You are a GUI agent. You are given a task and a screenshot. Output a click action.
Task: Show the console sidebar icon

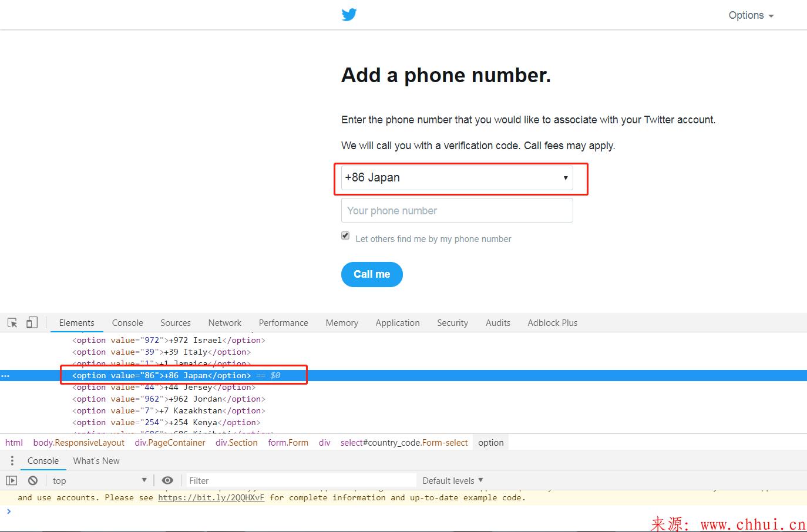(12, 480)
